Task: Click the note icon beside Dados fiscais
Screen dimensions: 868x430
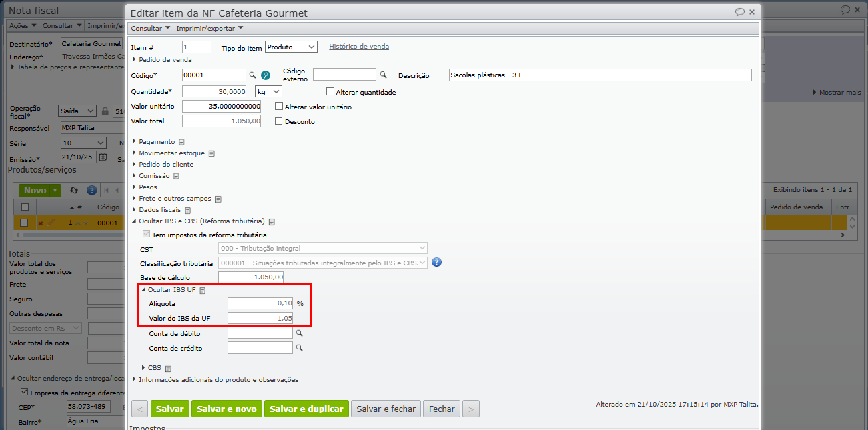Action: 187,210
